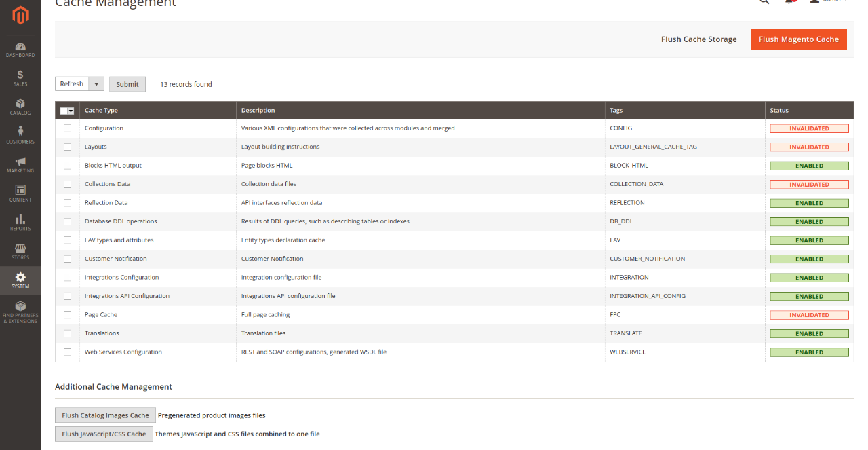Tick the Layouts cache checkbox
Viewport: 868px width, 450px height.
point(67,147)
